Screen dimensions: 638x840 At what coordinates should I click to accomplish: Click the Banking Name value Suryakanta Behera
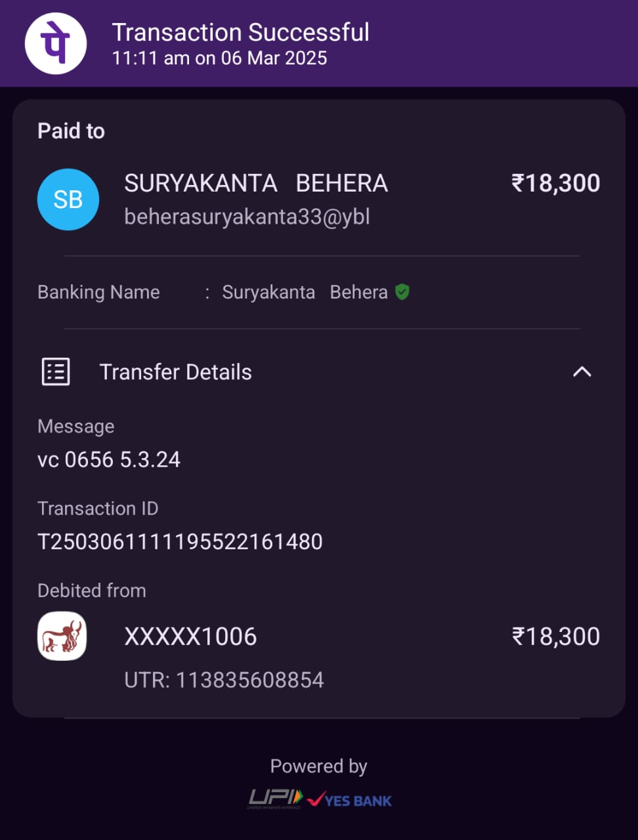pyautogui.click(x=305, y=292)
